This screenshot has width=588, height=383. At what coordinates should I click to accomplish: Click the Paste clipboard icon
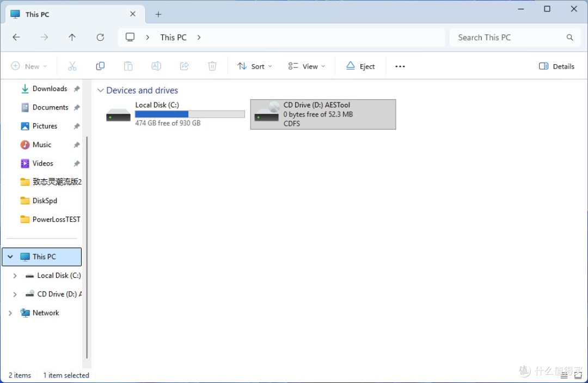(x=128, y=66)
